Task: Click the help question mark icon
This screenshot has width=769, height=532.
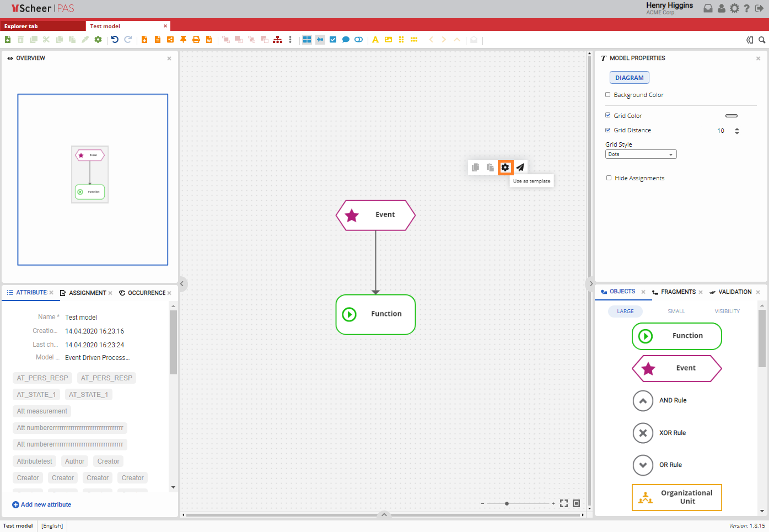Action: coord(746,8)
